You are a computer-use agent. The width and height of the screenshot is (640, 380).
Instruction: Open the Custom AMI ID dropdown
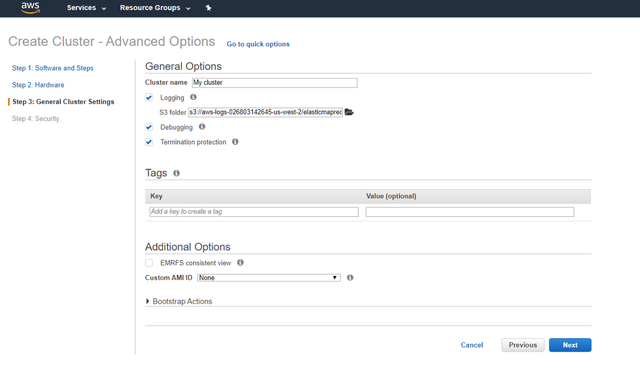tap(269, 278)
